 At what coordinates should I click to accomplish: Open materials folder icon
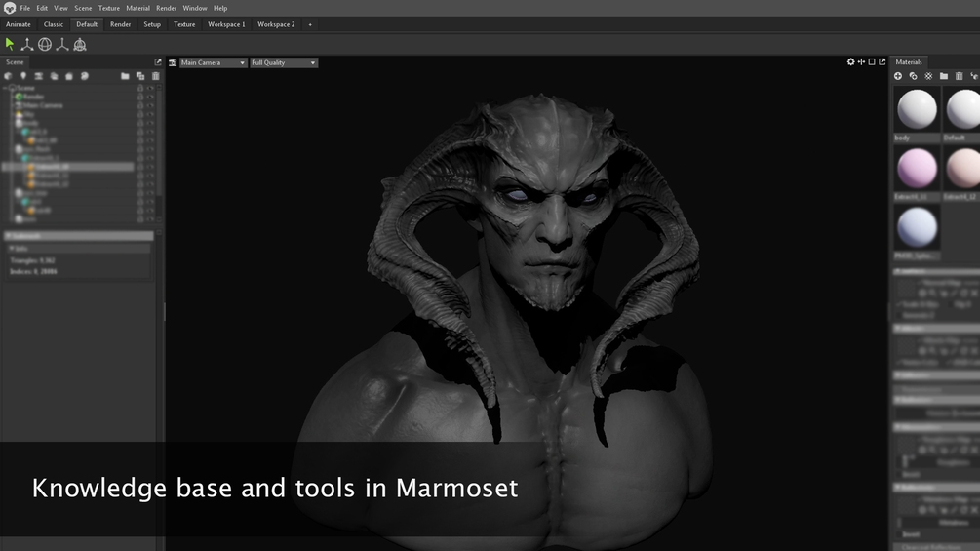[x=944, y=76]
